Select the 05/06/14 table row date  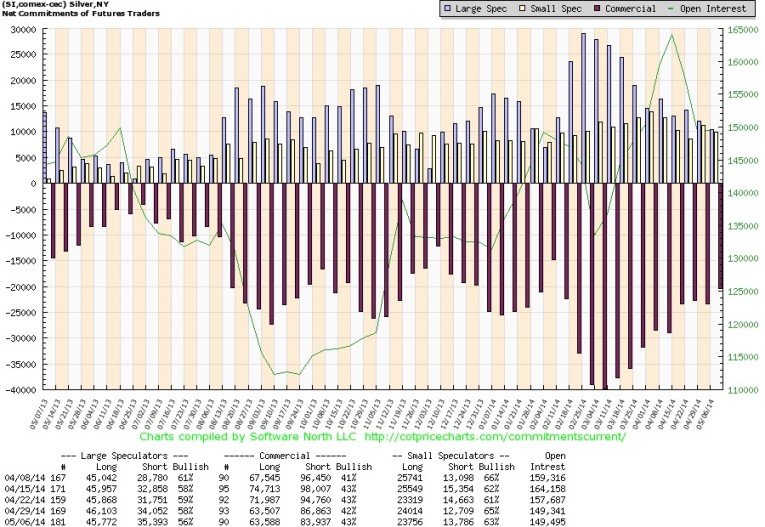pyautogui.click(x=21, y=520)
